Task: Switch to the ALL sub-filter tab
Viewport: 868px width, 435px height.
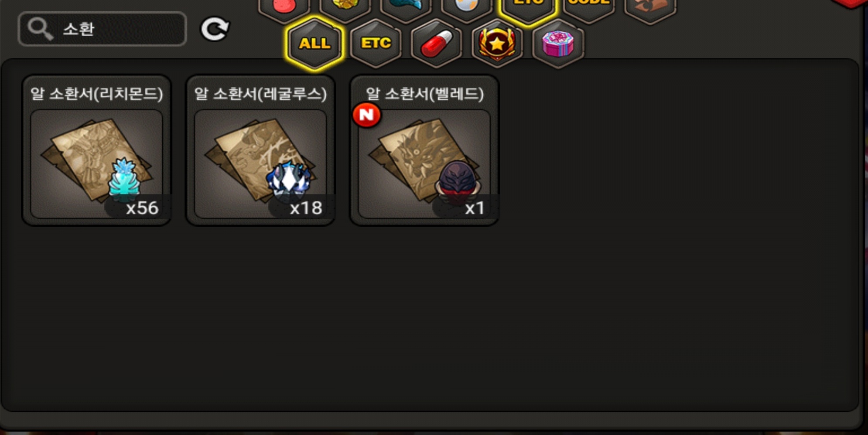Action: (314, 44)
